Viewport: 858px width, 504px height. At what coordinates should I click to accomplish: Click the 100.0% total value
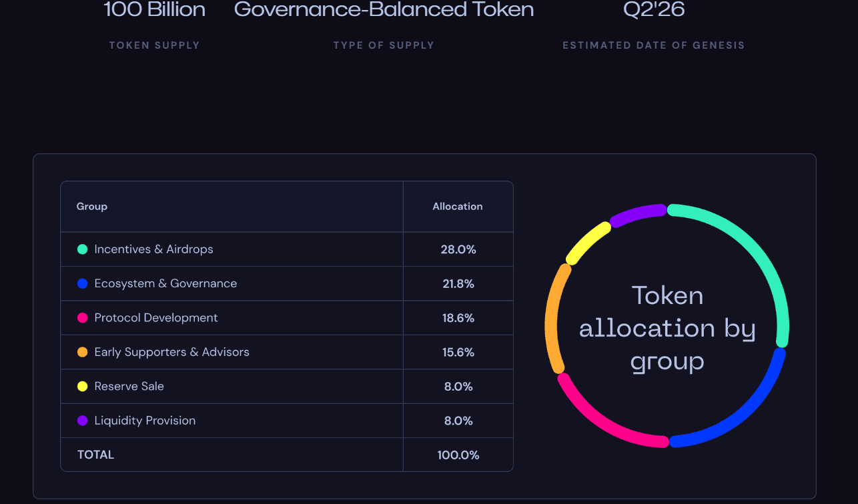coord(458,455)
